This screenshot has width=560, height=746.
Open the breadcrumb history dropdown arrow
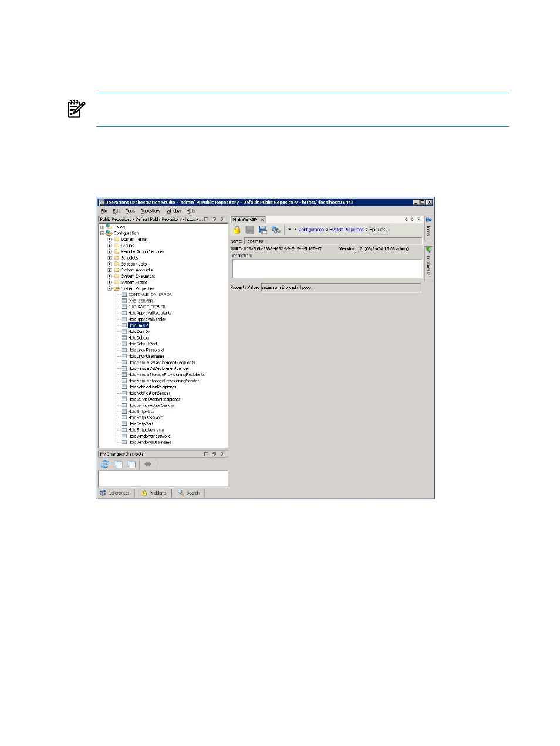coord(289,230)
